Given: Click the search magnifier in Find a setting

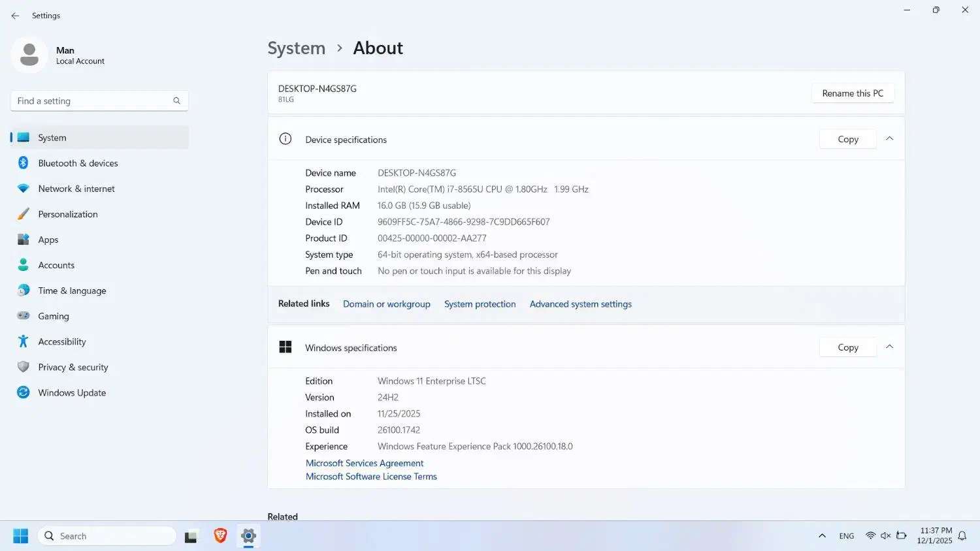Looking at the screenshot, I should click(x=176, y=101).
